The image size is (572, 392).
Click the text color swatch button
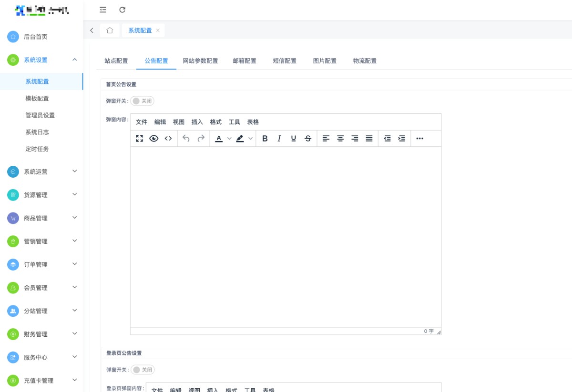click(x=219, y=139)
